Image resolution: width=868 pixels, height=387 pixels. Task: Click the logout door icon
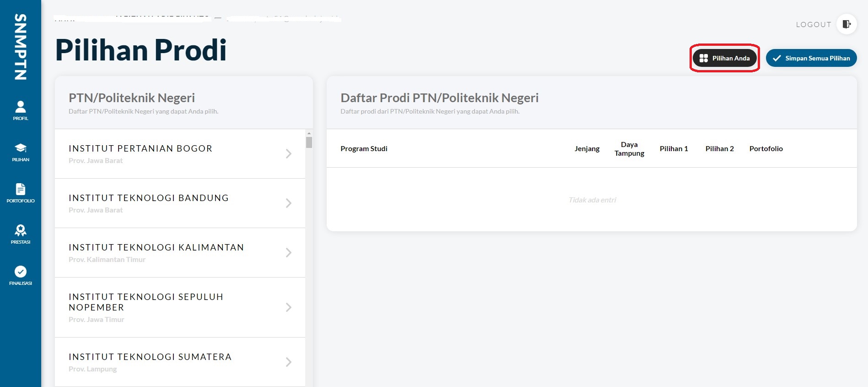[x=846, y=24]
